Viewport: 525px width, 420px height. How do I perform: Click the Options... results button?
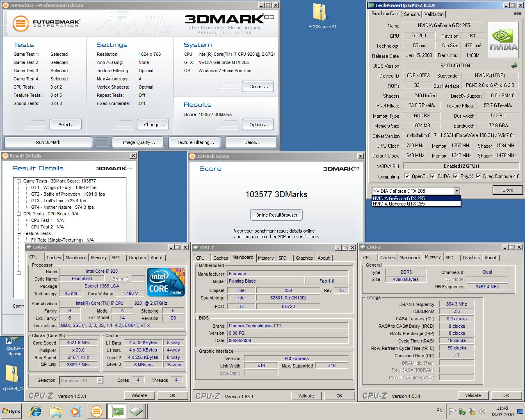[x=259, y=125]
